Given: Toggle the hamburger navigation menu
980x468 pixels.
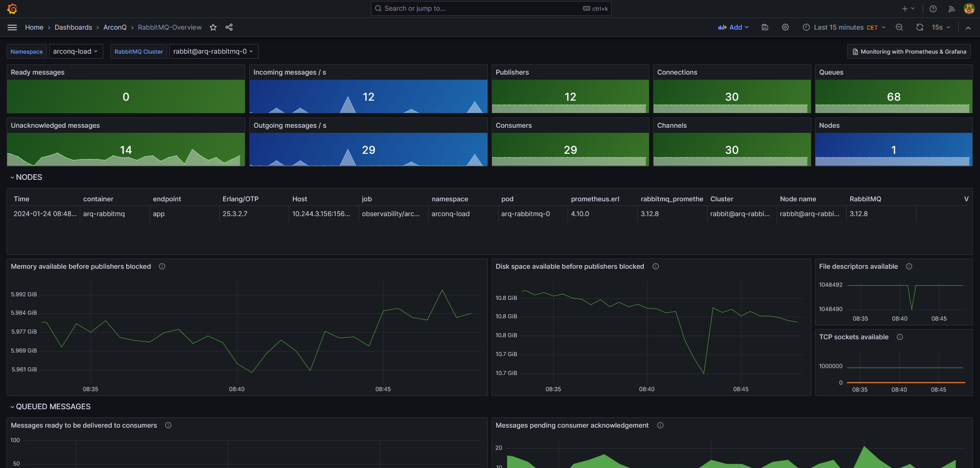Looking at the screenshot, I should click(12, 28).
